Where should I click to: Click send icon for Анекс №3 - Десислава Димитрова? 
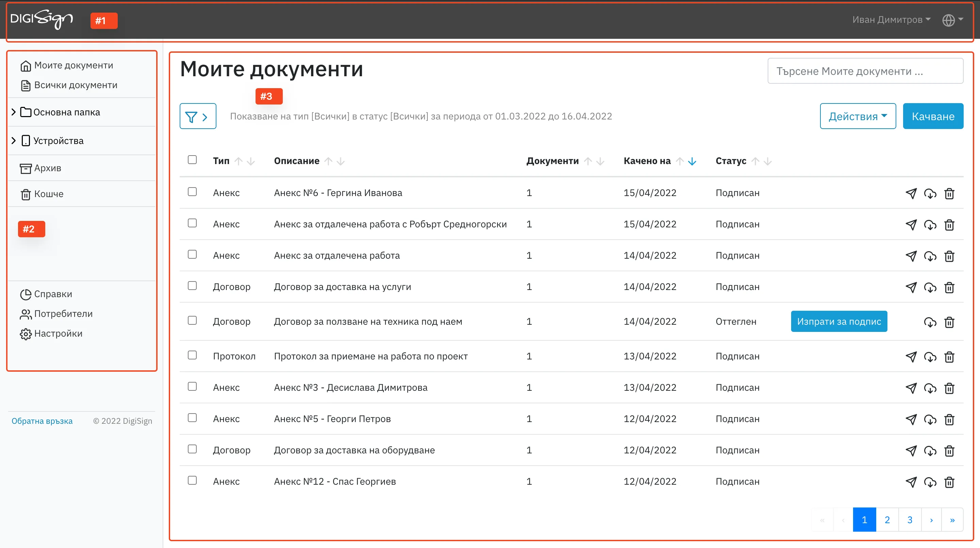(x=911, y=388)
